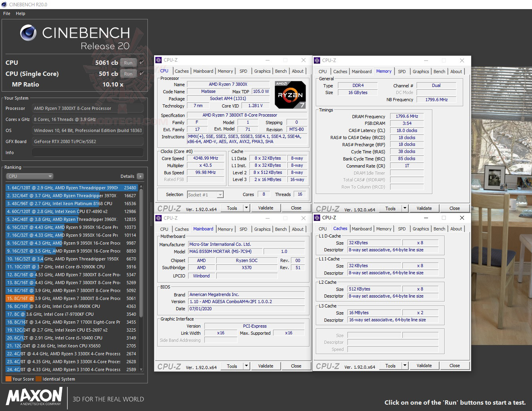Run the CPU (Single Core) benchmark
The image size is (532, 411).
128,74
